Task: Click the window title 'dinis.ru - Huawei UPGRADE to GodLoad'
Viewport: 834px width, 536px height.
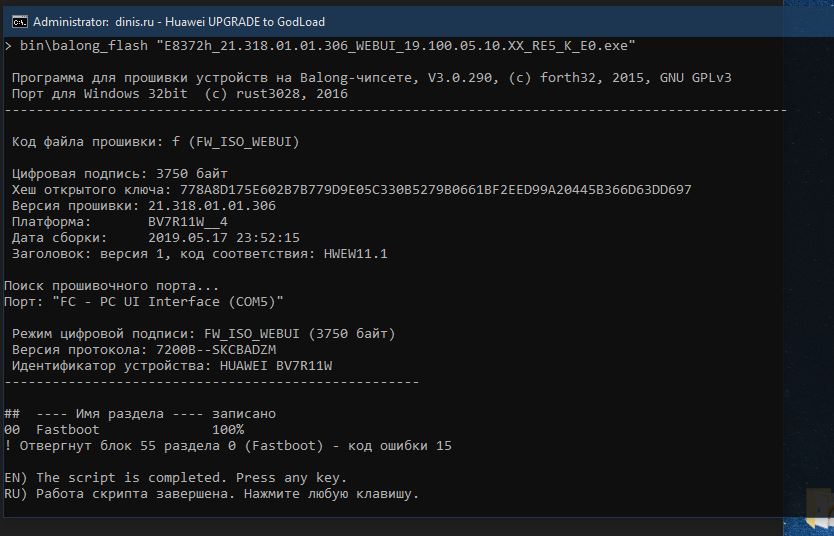Action: [220, 22]
